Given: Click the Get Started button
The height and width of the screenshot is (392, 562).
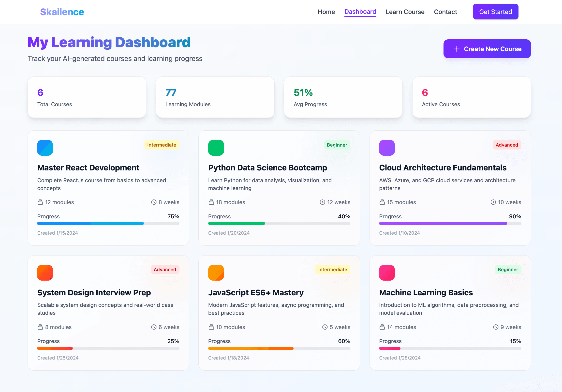Looking at the screenshot, I should (495, 11).
